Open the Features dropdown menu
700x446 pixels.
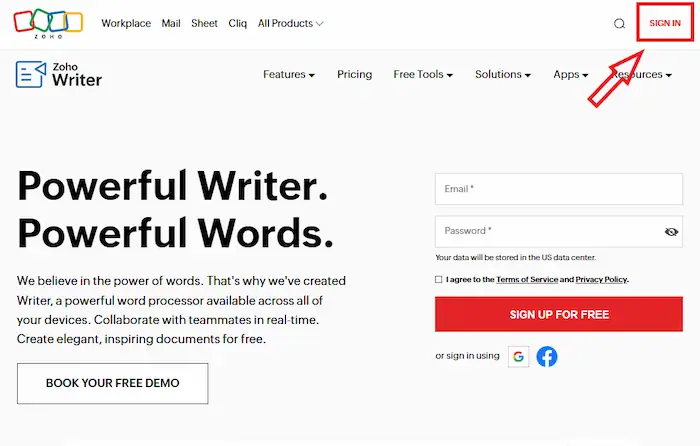tap(288, 75)
